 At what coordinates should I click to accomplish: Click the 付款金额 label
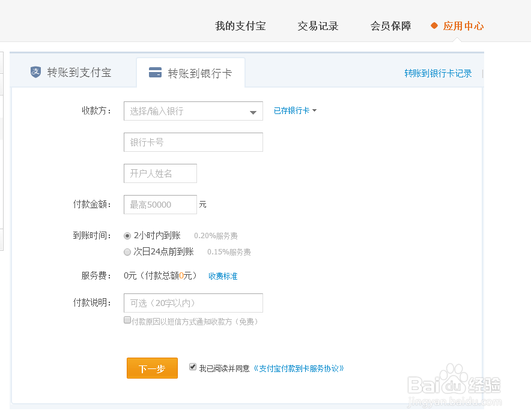92,204
